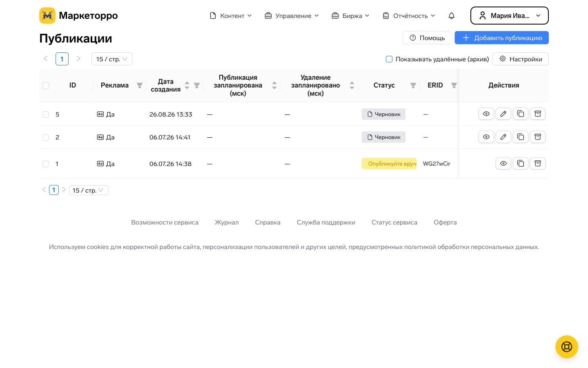Archive publication with ID 2

[538, 137]
